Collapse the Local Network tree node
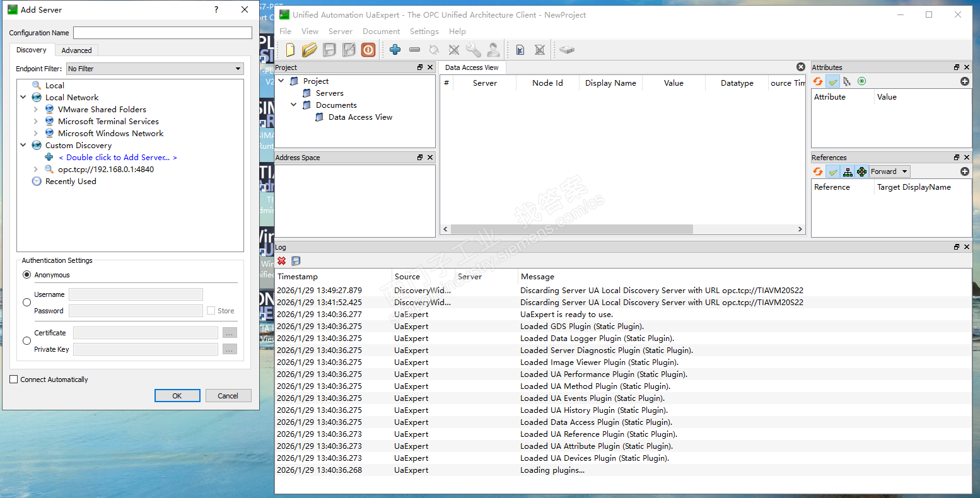 23,98
